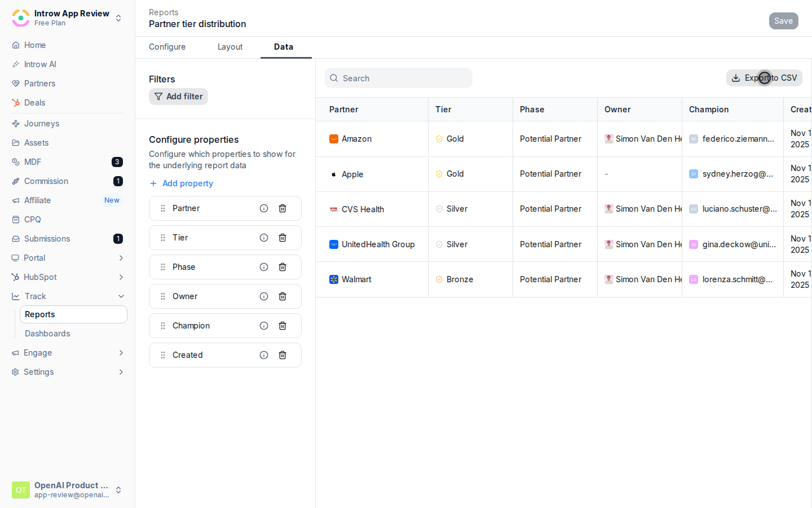Click the OT account avatar
This screenshot has width=812, height=508.
pos(21,490)
